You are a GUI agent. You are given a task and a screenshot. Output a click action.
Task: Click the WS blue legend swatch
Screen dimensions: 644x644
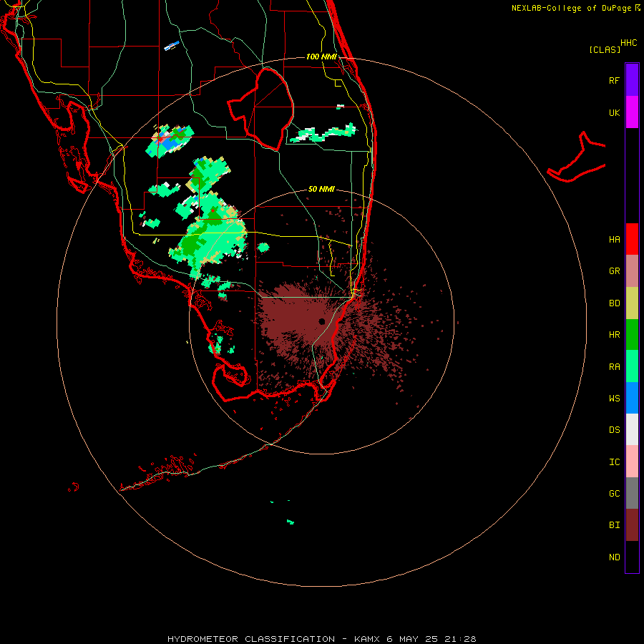(x=632, y=398)
